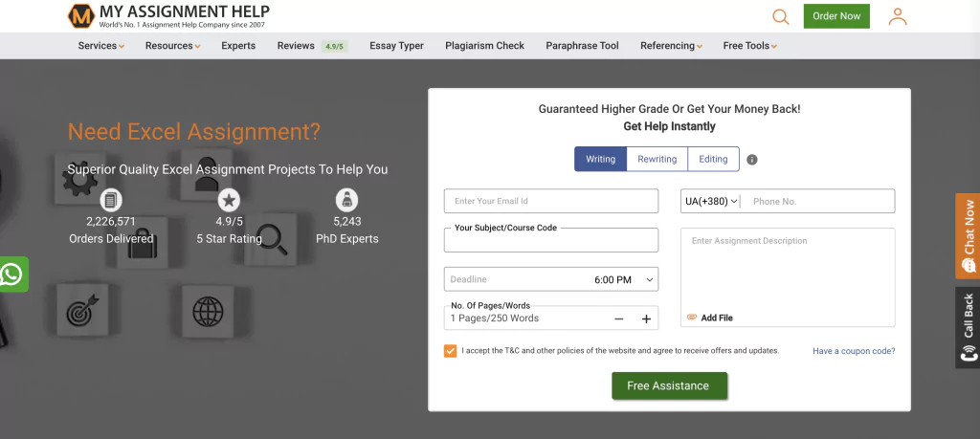
Task: Click the Free Assistance button
Action: coord(669,386)
